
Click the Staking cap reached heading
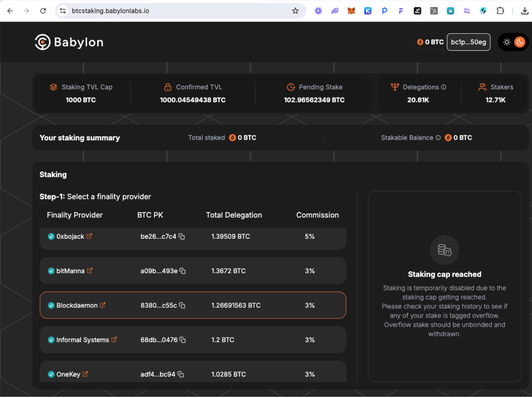tap(445, 274)
